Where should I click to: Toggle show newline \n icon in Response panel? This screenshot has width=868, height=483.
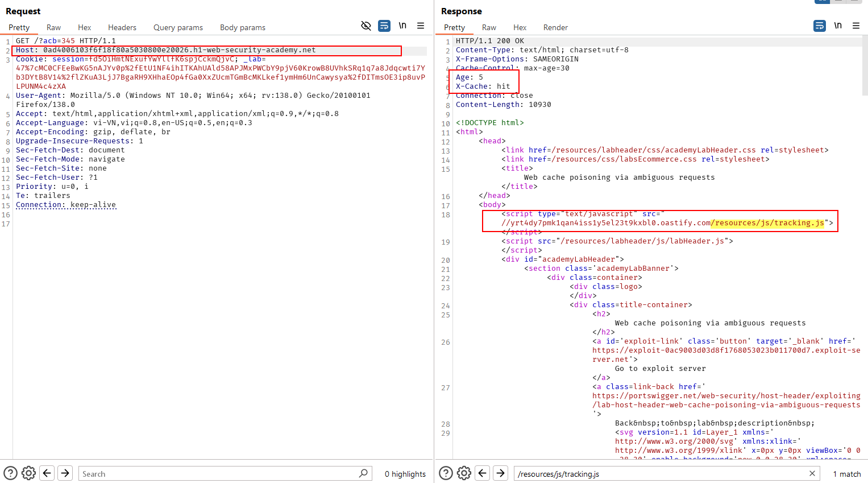(x=838, y=26)
